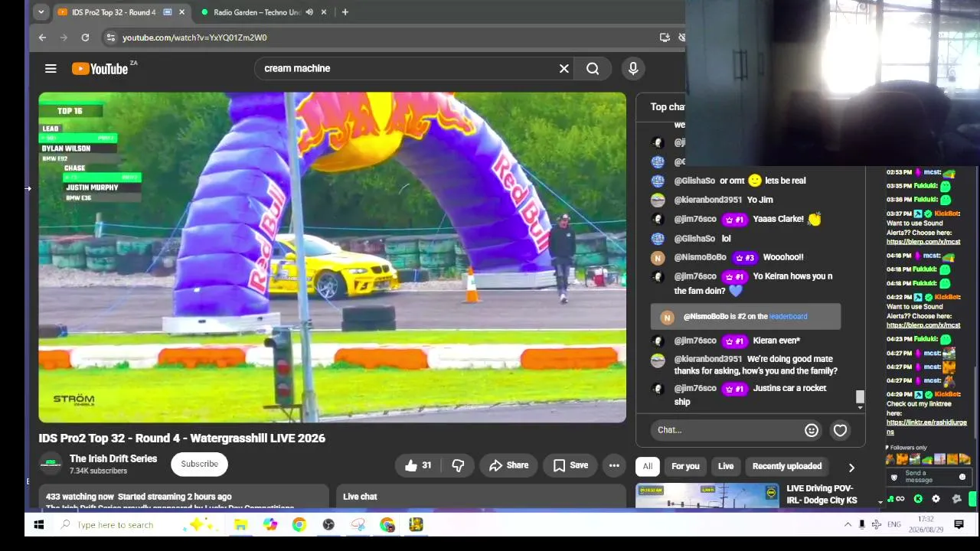Open the 'LIVE Driving POV- IRL- Dodge City KS' title
This screenshot has height=551, width=980.
pyautogui.click(x=822, y=494)
